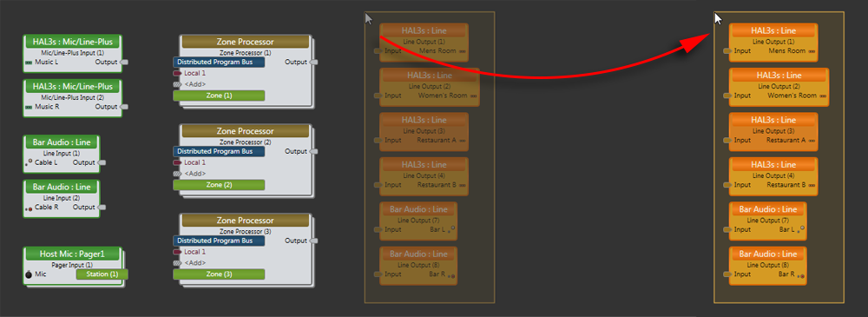Screen dimensions: 868x317
Task: Select the Zone Processor (1) title bar
Action: pos(246,42)
